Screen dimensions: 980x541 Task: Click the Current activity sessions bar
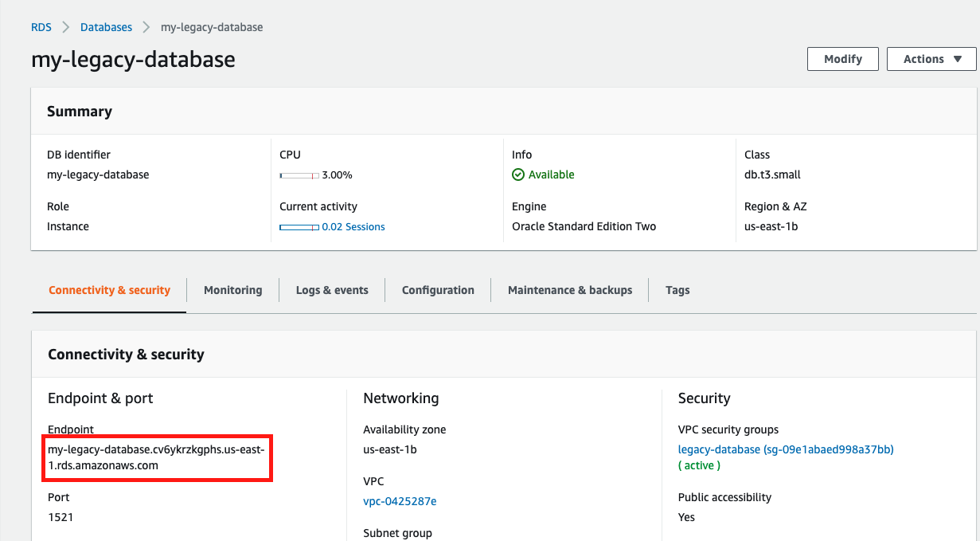pyautogui.click(x=299, y=227)
